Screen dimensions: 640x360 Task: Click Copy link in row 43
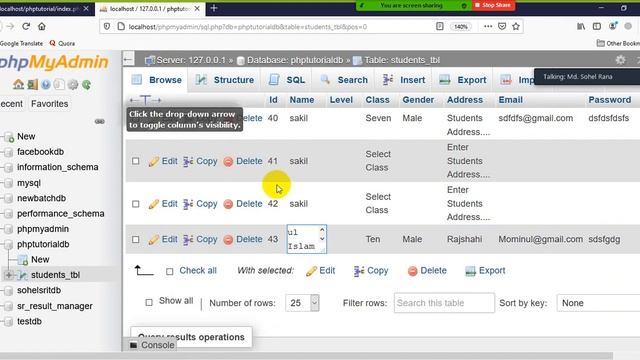tap(207, 240)
